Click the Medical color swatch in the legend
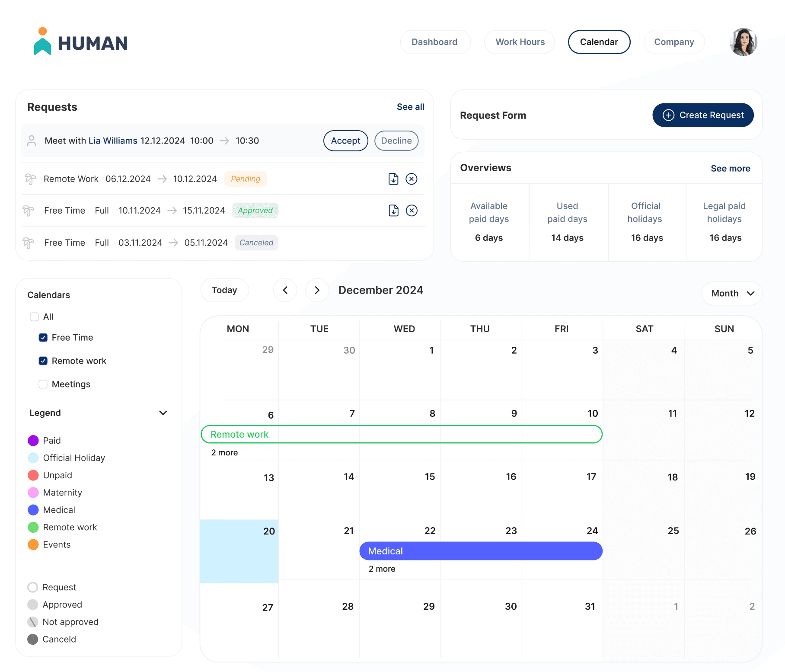The image size is (785, 672). (33, 509)
